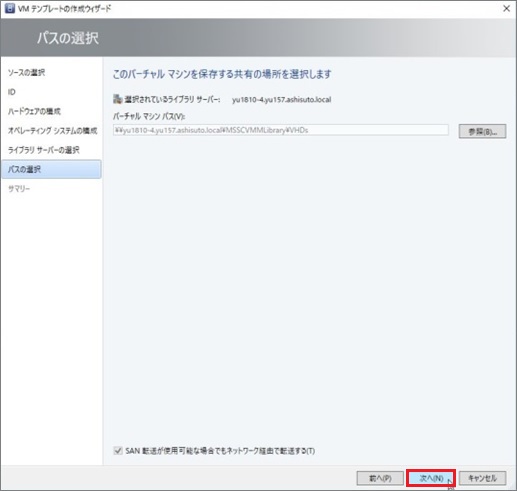This screenshot has height=491, width=517.
Task: Click the 参照(B)... browse button
Action: tap(482, 131)
